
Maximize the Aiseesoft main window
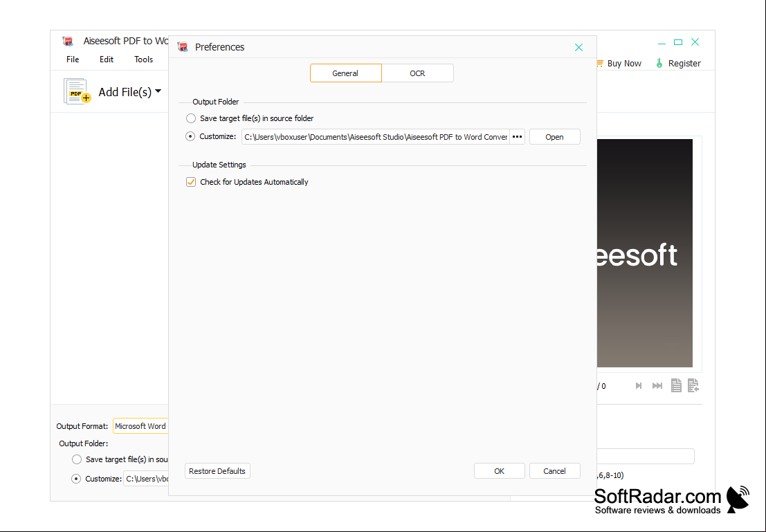pos(678,42)
